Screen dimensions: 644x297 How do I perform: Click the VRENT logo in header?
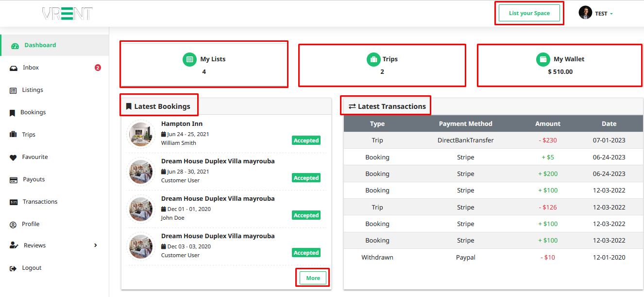pos(67,14)
